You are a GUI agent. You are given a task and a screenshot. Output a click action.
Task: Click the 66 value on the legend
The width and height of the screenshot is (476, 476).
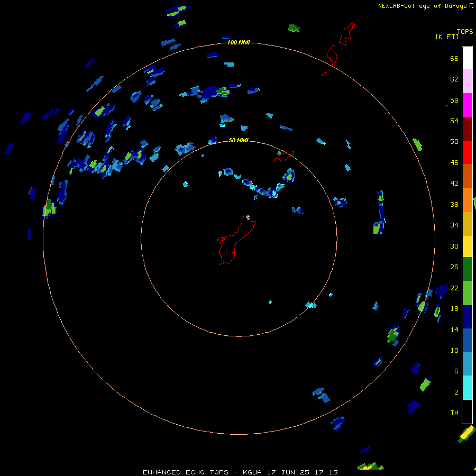tap(454, 58)
